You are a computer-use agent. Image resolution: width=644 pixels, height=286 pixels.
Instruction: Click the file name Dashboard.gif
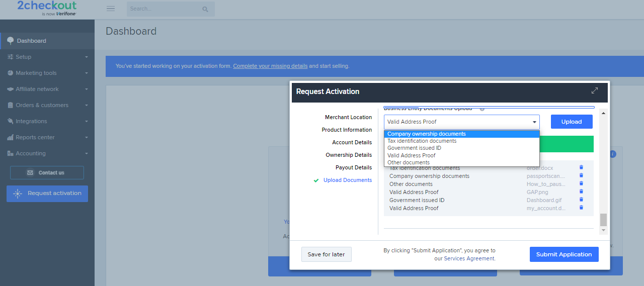tap(544, 200)
